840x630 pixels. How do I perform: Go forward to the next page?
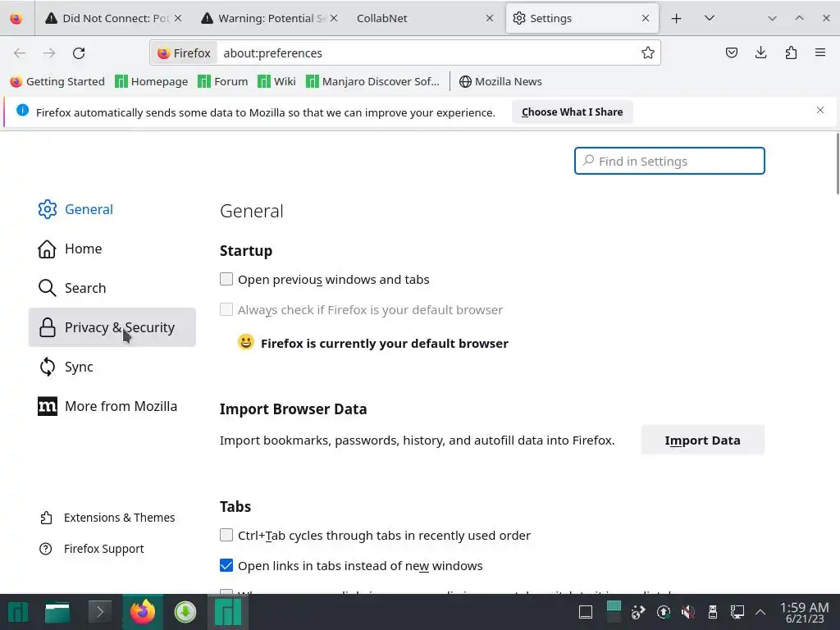tap(49, 53)
